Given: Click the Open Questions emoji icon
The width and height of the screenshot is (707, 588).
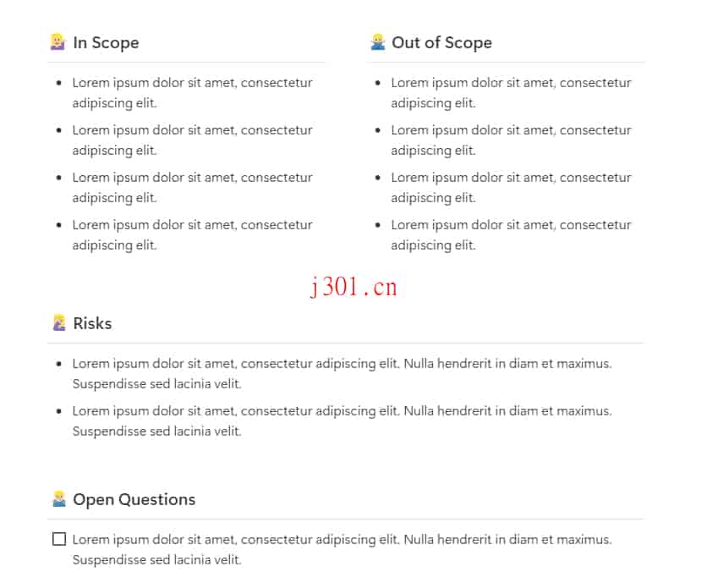Looking at the screenshot, I should click(x=59, y=498).
